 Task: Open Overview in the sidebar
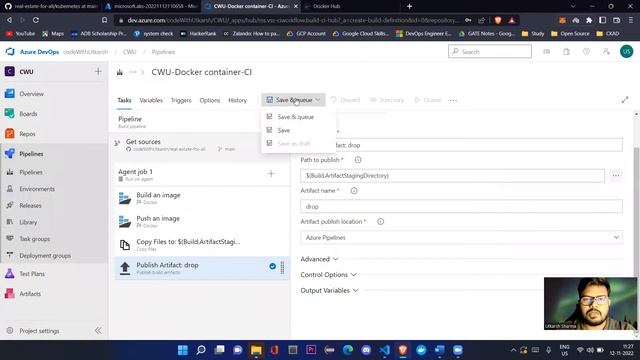(31, 93)
